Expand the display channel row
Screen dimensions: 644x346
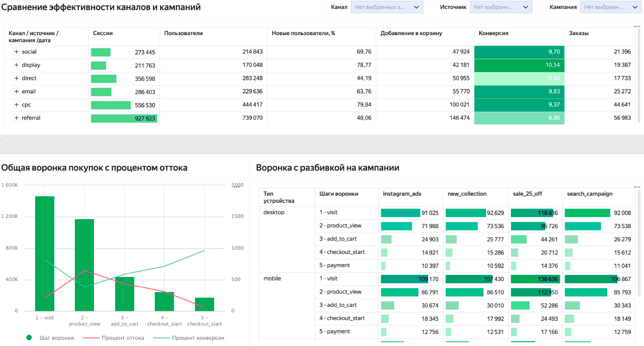click(x=16, y=65)
